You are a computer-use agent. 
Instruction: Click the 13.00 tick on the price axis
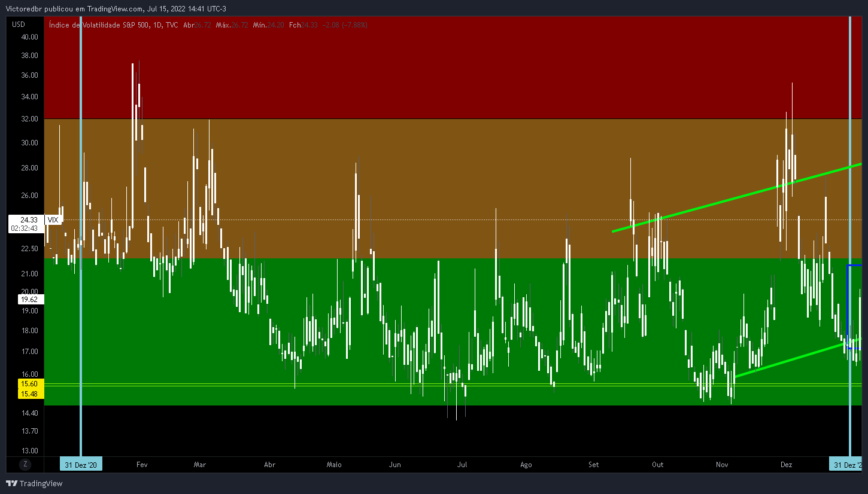[x=29, y=450]
